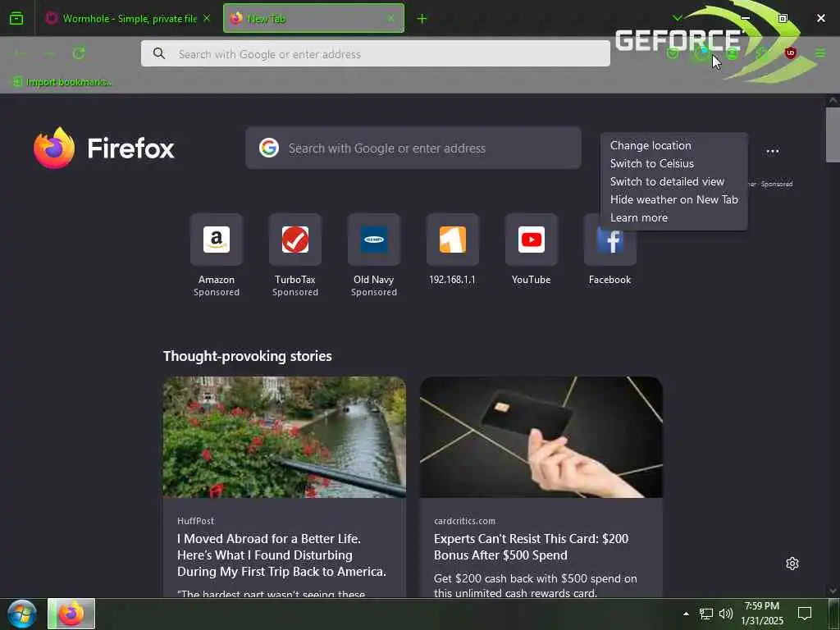The image size is (840, 630).
Task: Close the New Tab tab
Action: pos(391,18)
